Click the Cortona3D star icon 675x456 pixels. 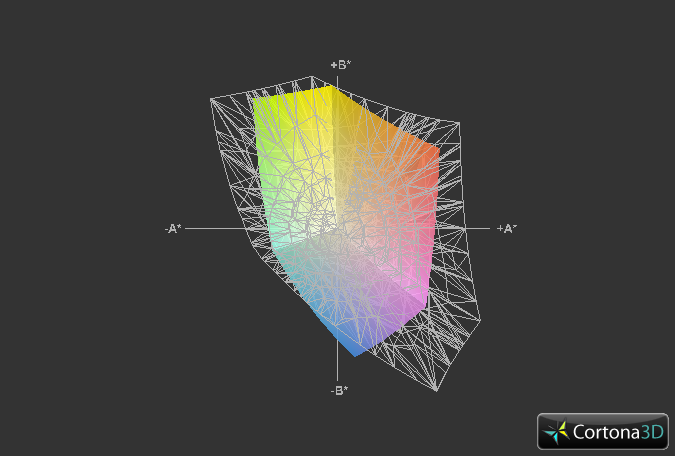[556, 432]
